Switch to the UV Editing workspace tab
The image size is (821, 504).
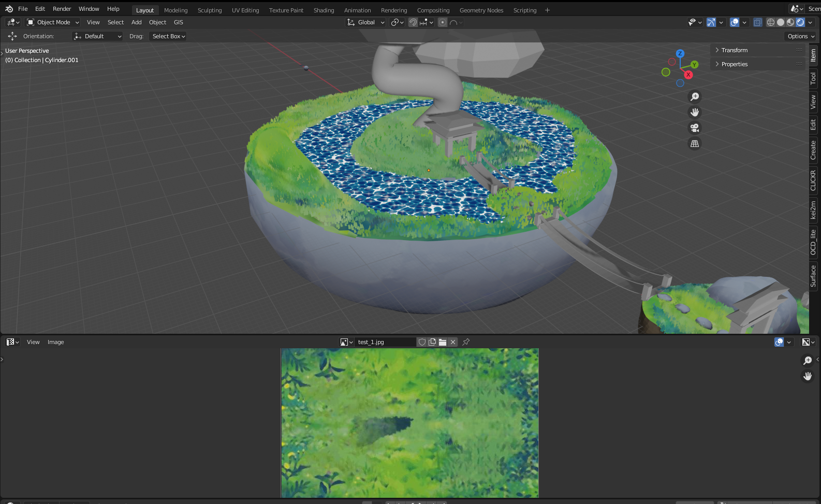point(245,10)
